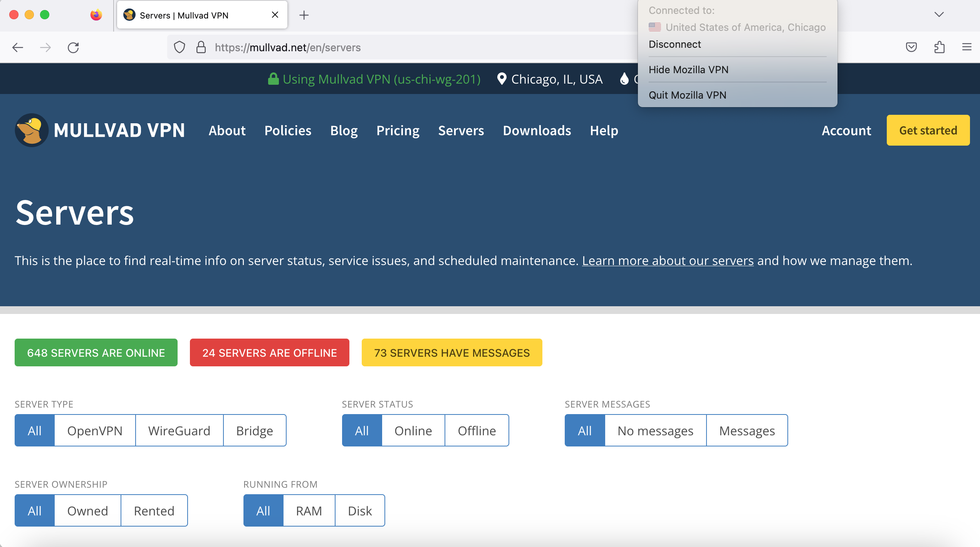The height and width of the screenshot is (547, 980).
Task: Save page to Pocket
Action: point(911,47)
